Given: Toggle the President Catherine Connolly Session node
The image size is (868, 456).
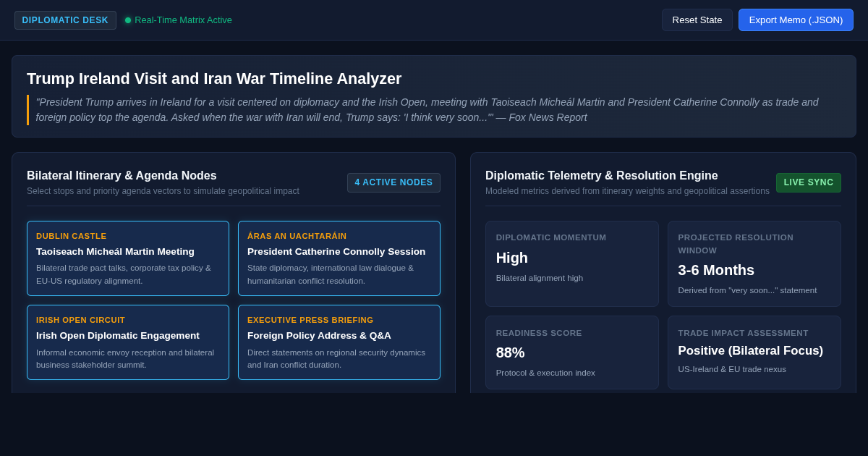Looking at the screenshot, I should 339,258.
